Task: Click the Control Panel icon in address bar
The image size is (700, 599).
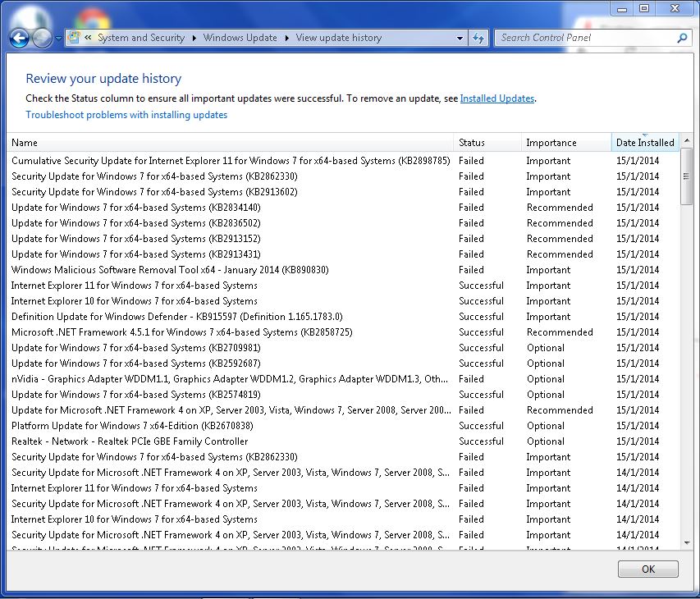Action: (x=74, y=38)
